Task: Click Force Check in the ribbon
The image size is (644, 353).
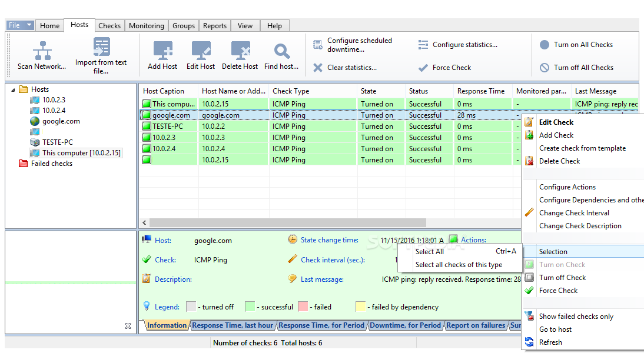Action: click(444, 68)
